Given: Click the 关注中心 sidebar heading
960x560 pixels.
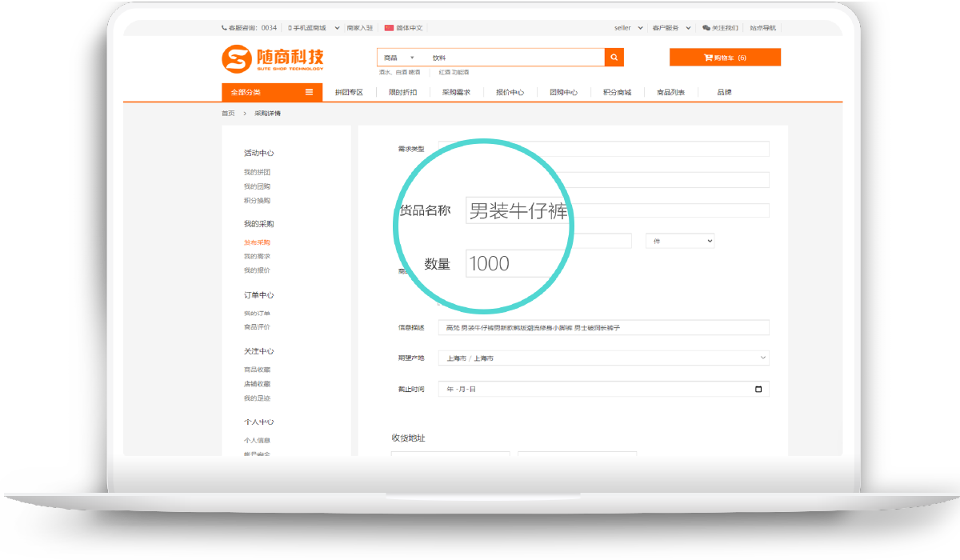Looking at the screenshot, I should click(258, 351).
